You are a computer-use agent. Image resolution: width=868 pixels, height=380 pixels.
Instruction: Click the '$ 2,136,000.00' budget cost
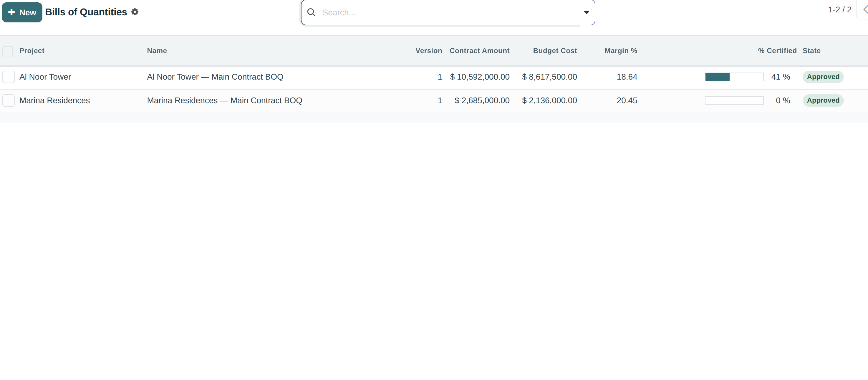pyautogui.click(x=549, y=101)
